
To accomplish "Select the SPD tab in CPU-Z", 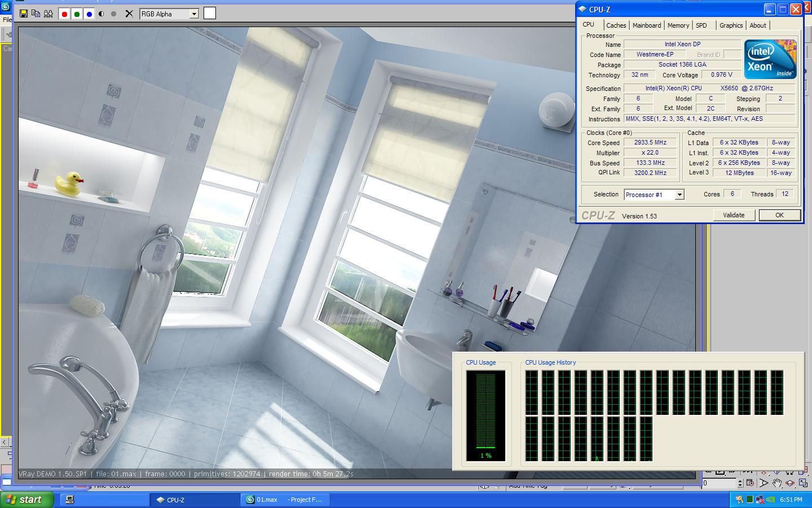I will (x=701, y=25).
